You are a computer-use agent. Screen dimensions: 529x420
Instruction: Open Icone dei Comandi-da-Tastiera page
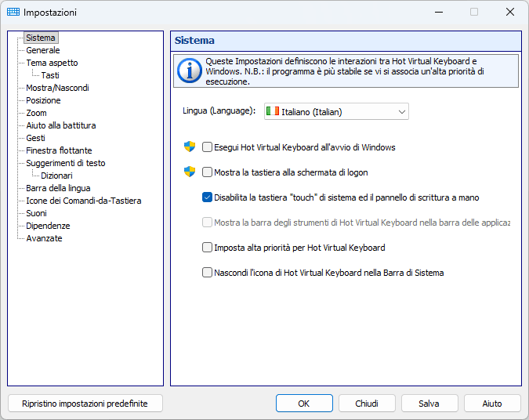click(84, 201)
